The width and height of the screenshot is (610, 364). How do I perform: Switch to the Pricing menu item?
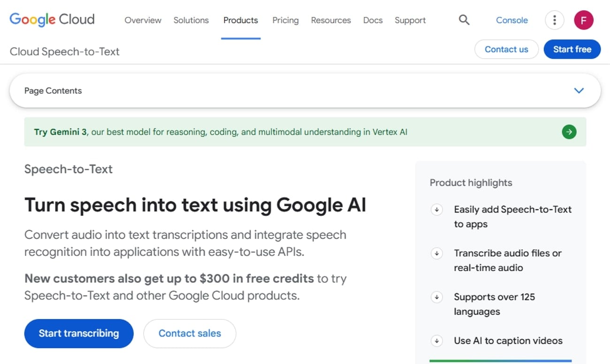[285, 20]
